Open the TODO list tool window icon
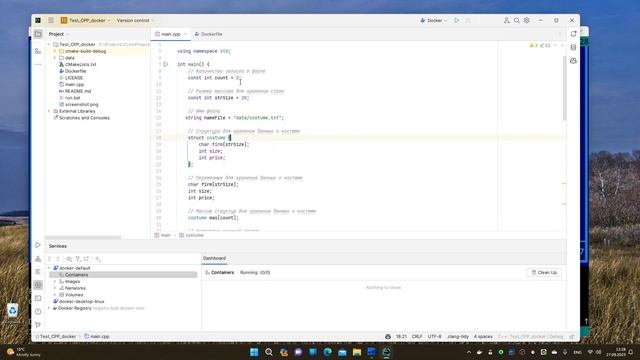 [38, 271]
